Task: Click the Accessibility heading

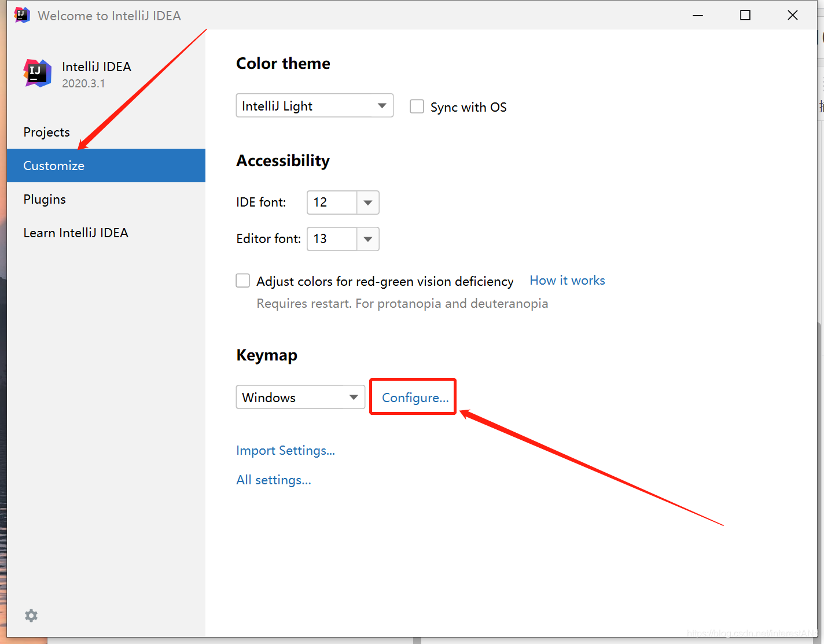Action: pos(283,160)
